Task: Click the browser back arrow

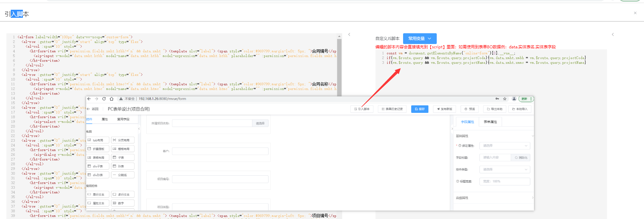Action: pos(89,99)
